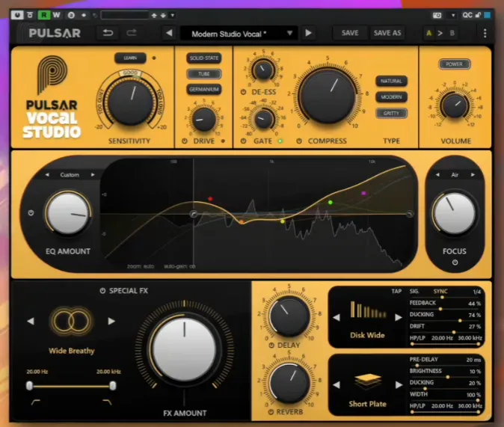Click the next EQ preset arrow right of Custom
504x427 pixels.
pyautogui.click(x=93, y=174)
